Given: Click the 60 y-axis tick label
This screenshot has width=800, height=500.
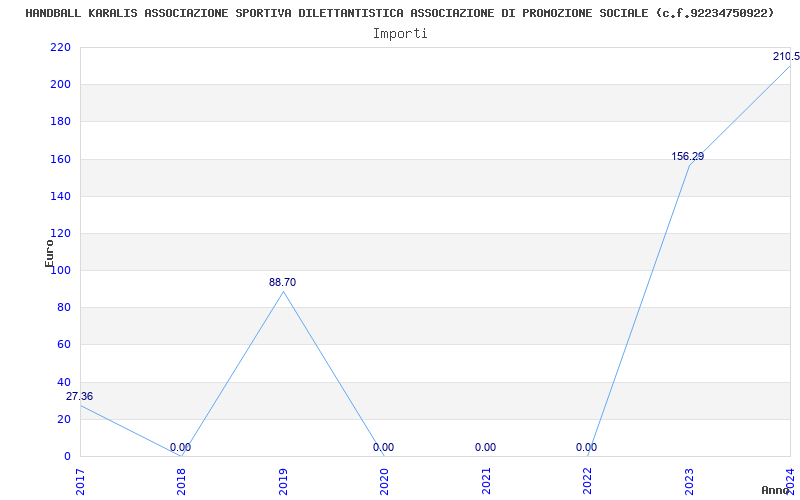Looking at the screenshot, I should [64, 345].
